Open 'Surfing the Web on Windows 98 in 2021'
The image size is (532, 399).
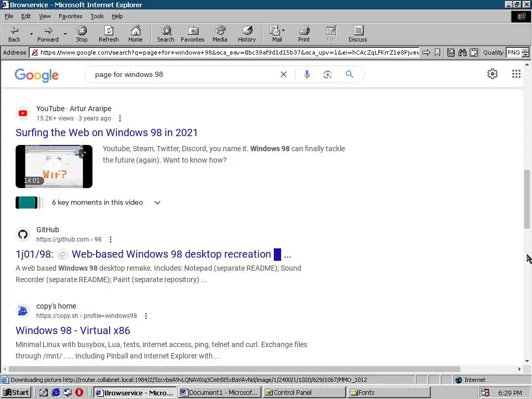[x=107, y=132]
